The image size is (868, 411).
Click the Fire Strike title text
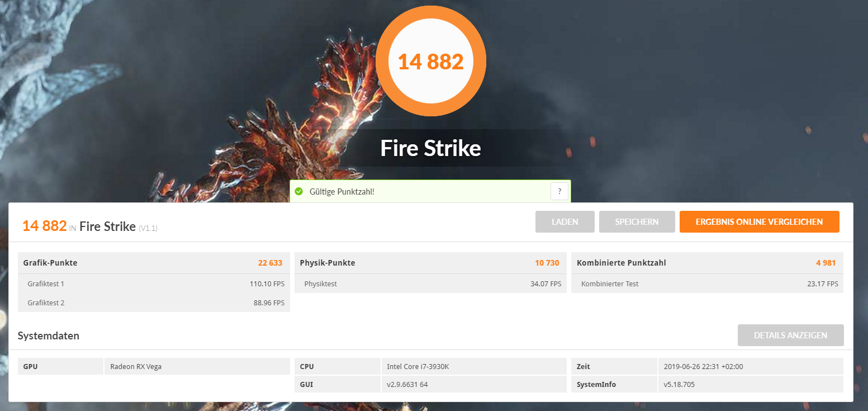(x=430, y=148)
